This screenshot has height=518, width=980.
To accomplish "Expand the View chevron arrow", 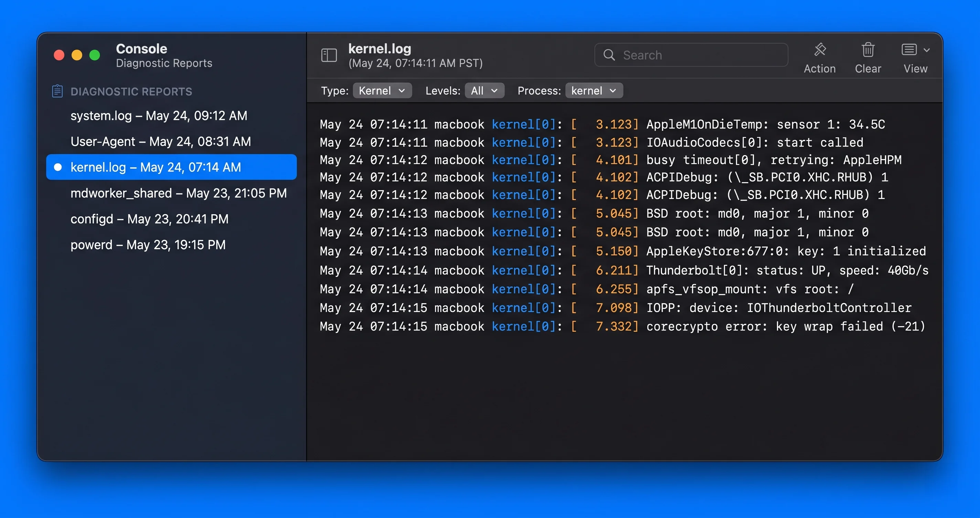I will tap(927, 50).
